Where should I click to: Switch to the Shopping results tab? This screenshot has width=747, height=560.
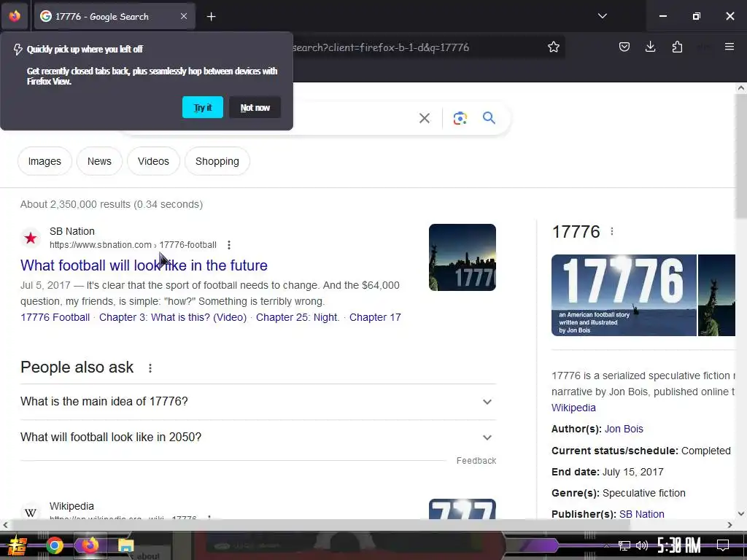click(217, 161)
